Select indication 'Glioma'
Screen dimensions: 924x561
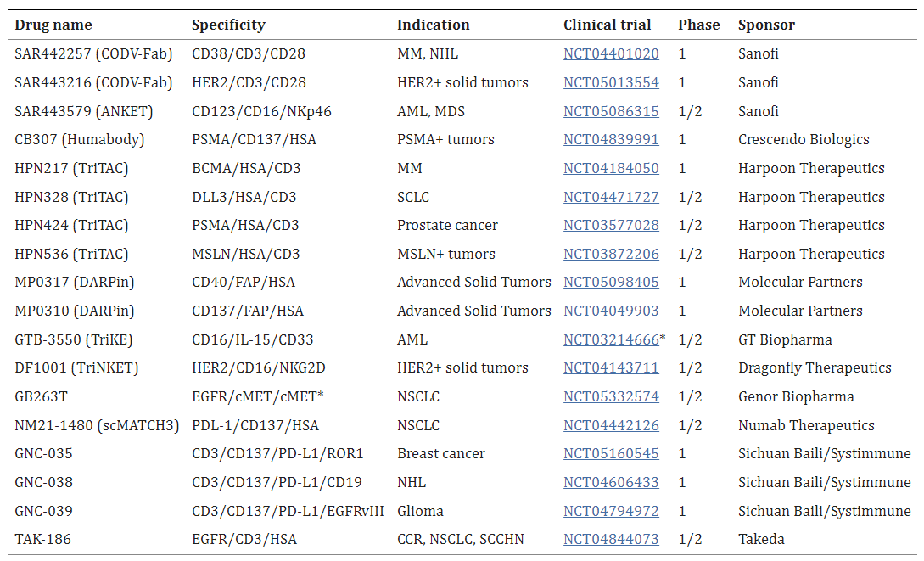coord(420,511)
